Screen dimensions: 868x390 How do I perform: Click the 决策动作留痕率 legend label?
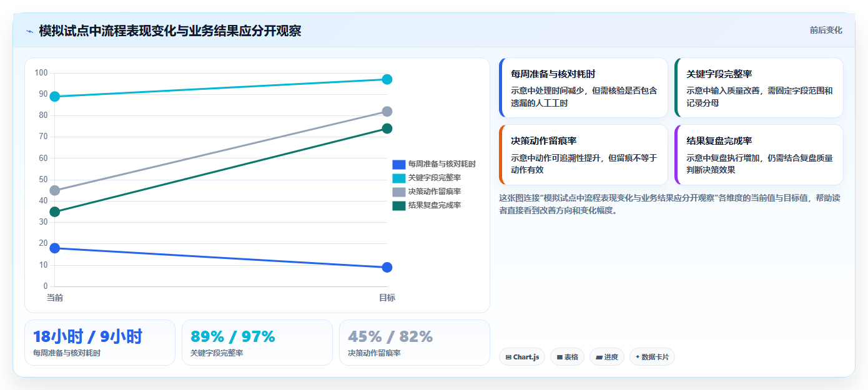pyautogui.click(x=435, y=192)
